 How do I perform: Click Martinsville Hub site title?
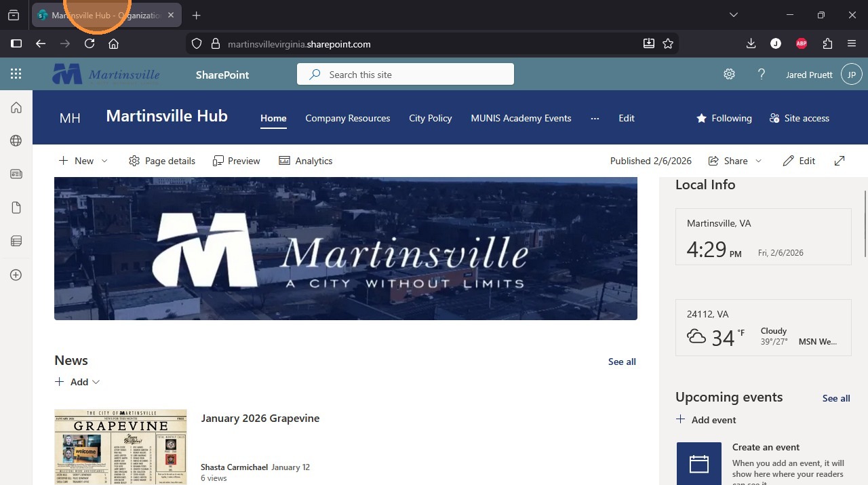pos(167,116)
